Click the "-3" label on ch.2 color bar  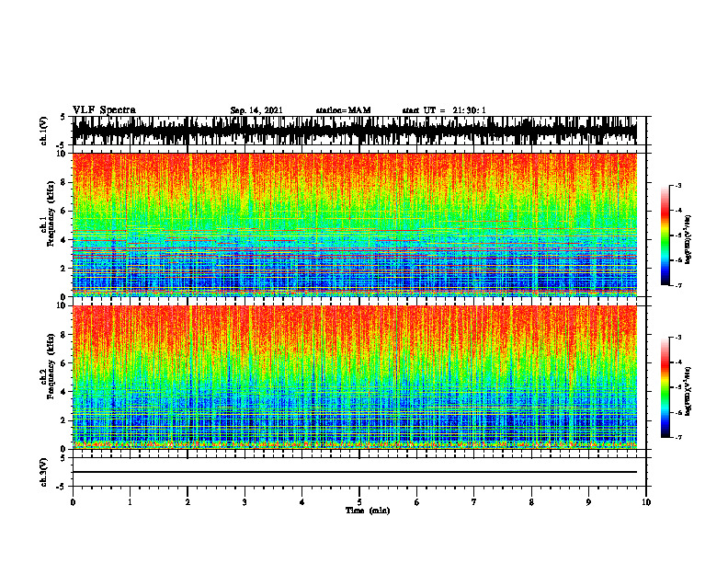[677, 338]
